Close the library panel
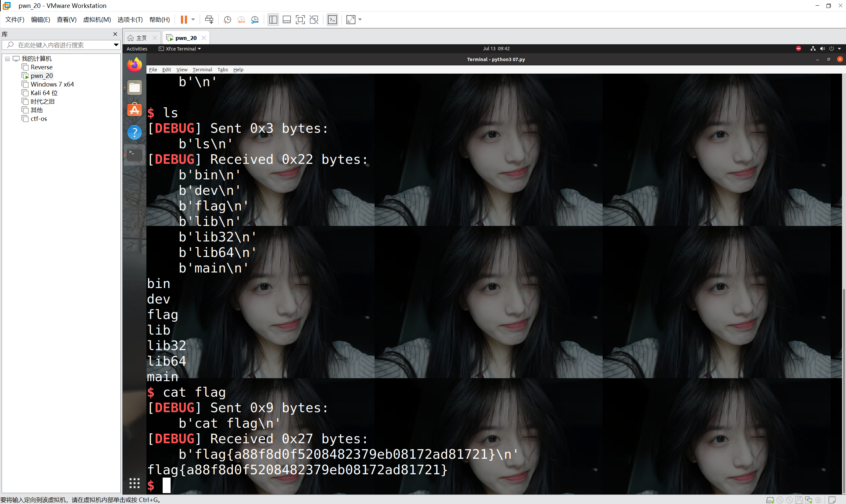The height and width of the screenshot is (504, 846). 115,34
